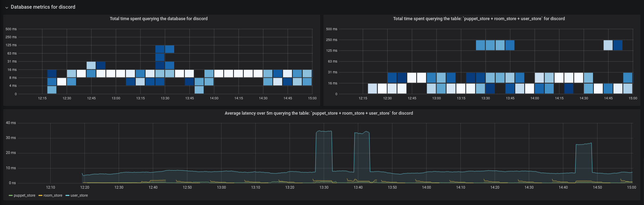Toggle the puppet_store series in the legend

tap(24, 196)
